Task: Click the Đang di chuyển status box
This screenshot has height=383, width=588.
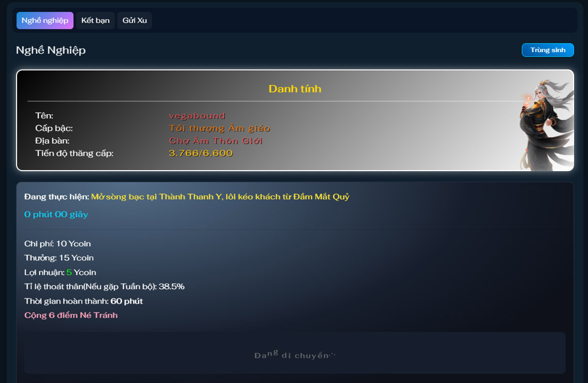Action: coord(295,353)
